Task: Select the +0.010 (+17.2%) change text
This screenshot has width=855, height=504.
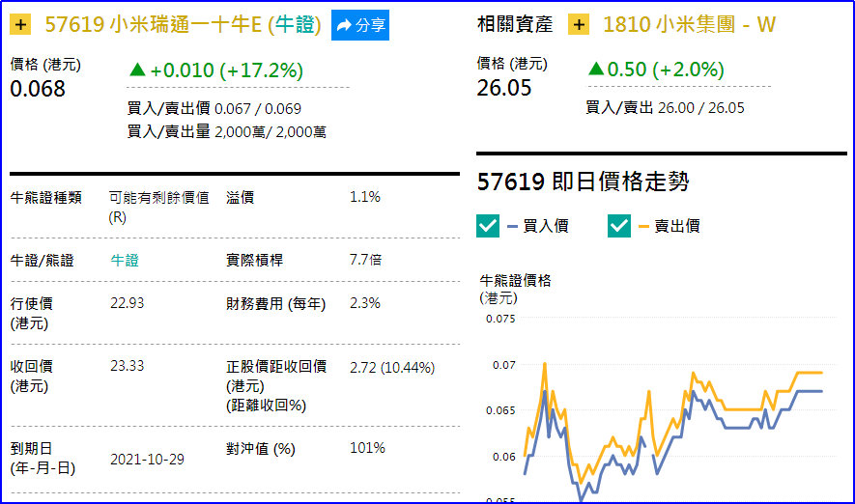Action: (x=226, y=70)
